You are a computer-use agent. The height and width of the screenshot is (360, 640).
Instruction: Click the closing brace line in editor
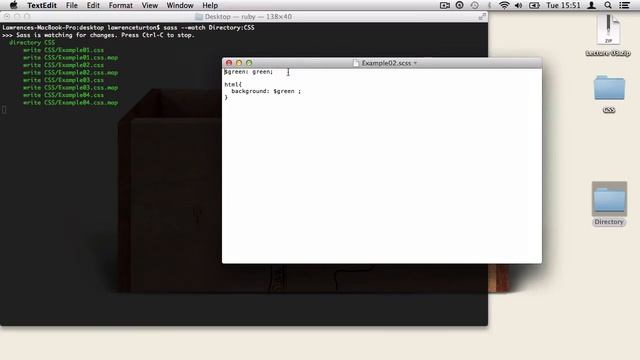pyautogui.click(x=226, y=98)
